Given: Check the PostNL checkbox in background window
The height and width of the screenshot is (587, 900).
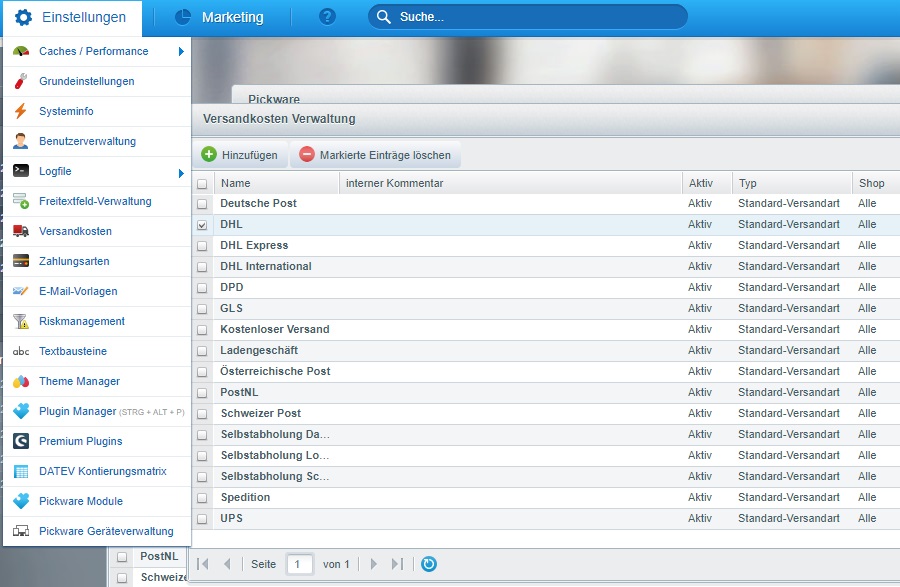Looking at the screenshot, I should point(122,557).
